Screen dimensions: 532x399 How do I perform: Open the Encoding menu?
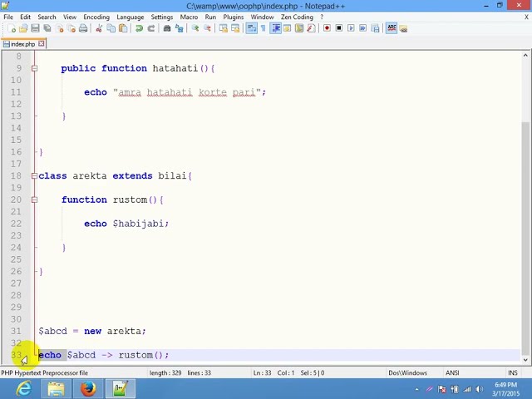(96, 17)
